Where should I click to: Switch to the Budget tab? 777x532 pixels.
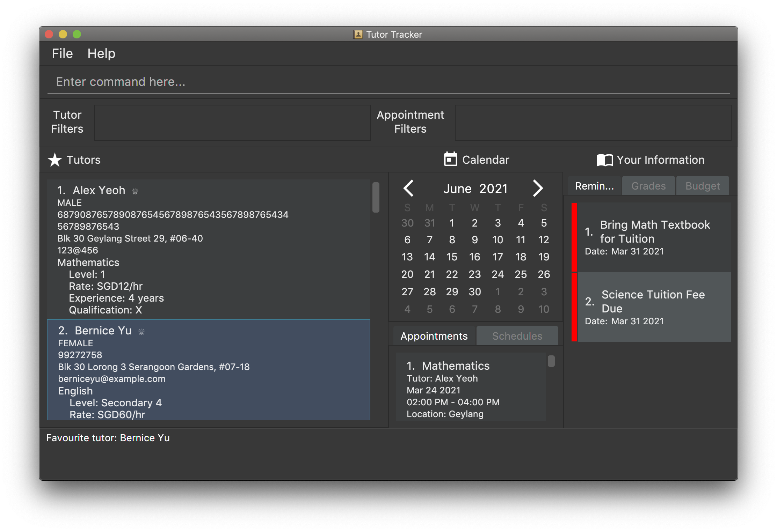702,186
